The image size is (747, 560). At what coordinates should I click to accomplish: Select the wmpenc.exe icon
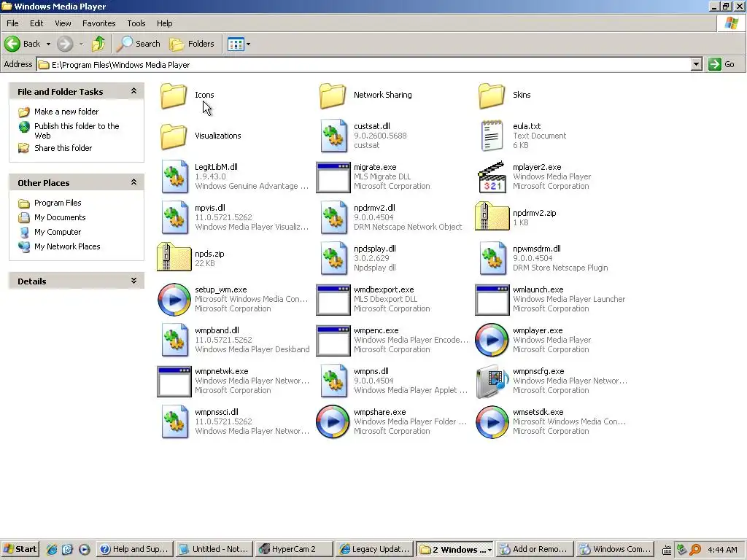[333, 341]
